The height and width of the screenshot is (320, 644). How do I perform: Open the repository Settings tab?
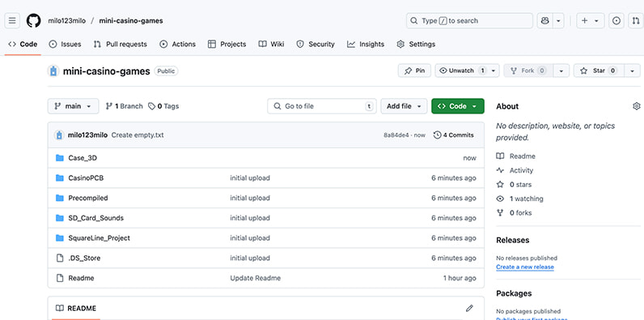[x=416, y=44]
